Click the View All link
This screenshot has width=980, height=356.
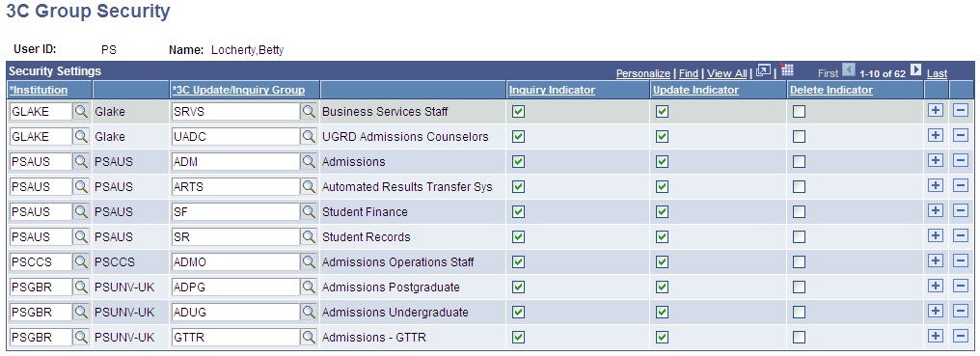click(x=727, y=74)
